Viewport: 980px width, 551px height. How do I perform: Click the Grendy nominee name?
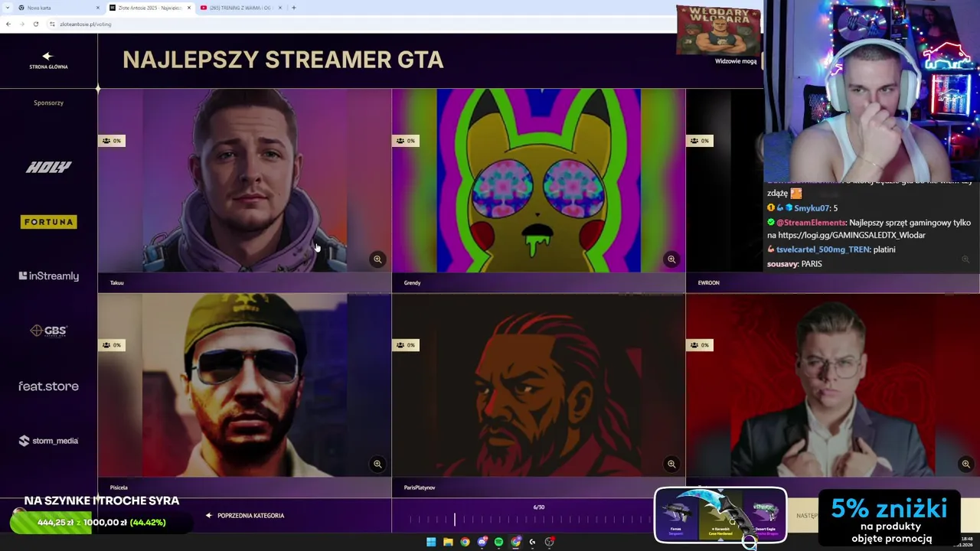412,283
